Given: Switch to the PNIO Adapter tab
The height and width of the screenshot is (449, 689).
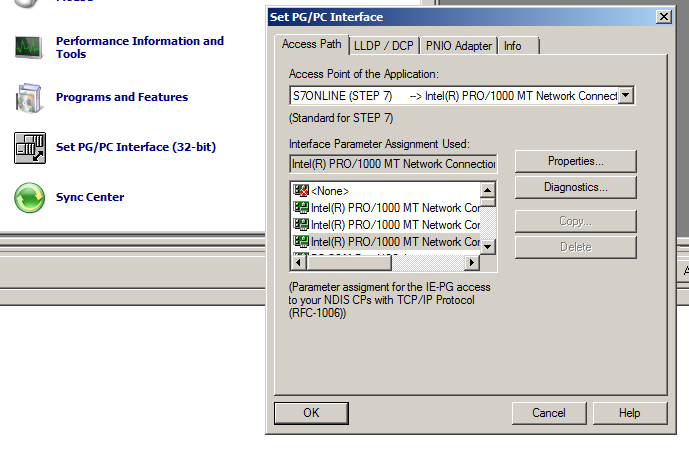Looking at the screenshot, I should click(458, 46).
